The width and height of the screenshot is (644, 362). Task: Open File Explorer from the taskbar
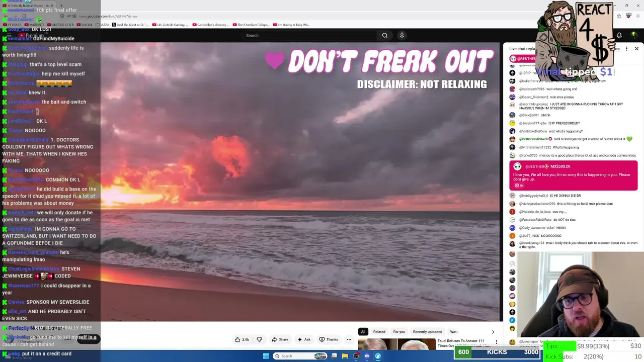tap(345, 356)
